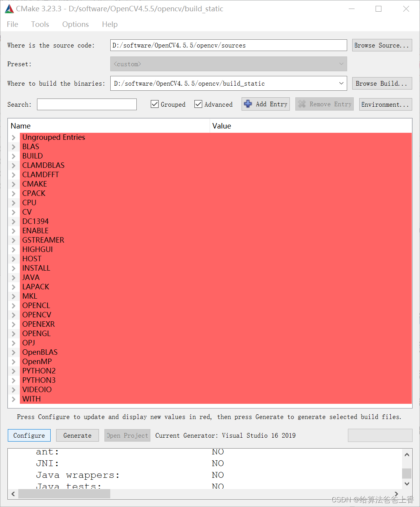Expand the BUILD group
Image resolution: width=420 pixels, height=507 pixels.
[x=14, y=156]
